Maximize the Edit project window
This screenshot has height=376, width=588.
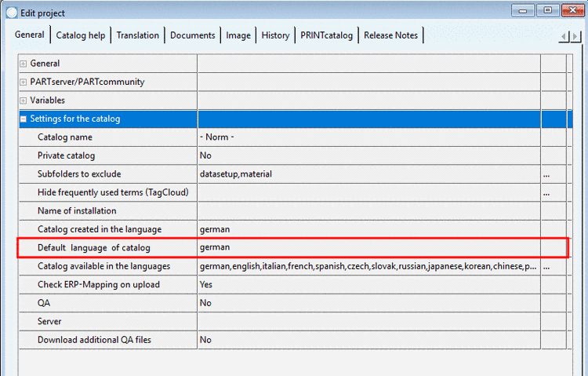point(547,10)
